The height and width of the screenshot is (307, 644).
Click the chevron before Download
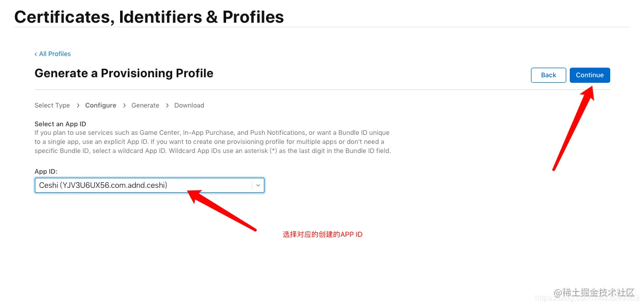(167, 106)
